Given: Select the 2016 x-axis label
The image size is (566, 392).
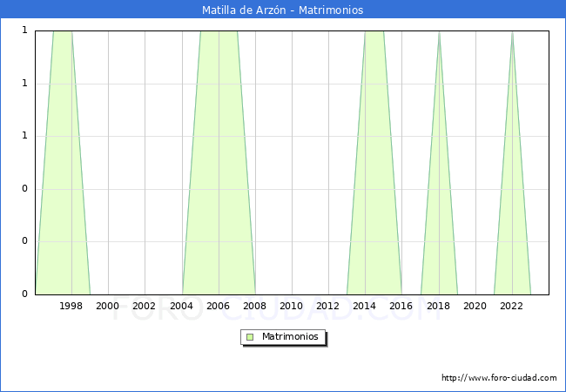Looking at the screenshot, I should coord(401,306).
